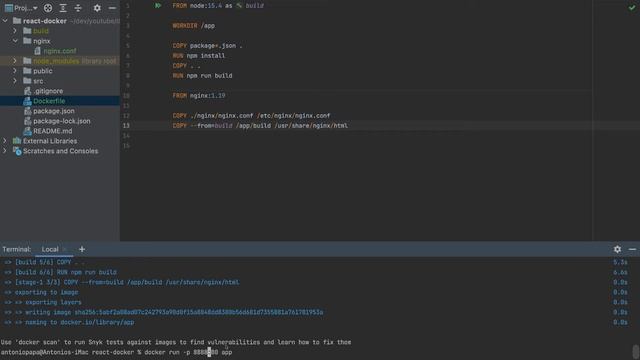Click the react-docker project folder name
The height and width of the screenshot is (360, 640).
coord(44,21)
